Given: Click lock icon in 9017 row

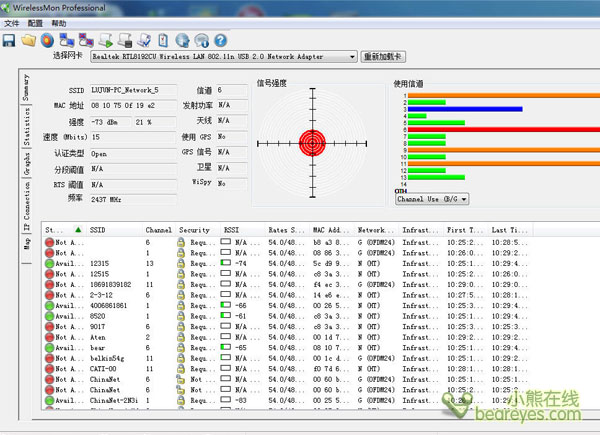Looking at the screenshot, I should 181,327.
